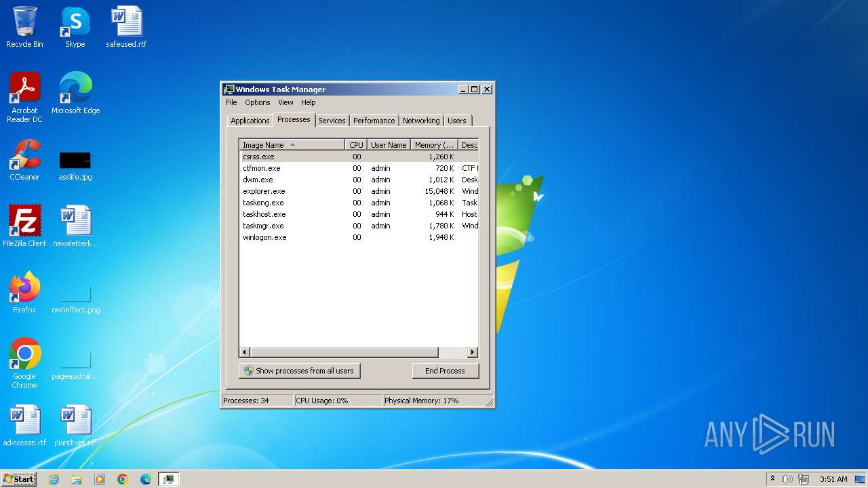The width and height of the screenshot is (868, 488).
Task: Open the Recycle Bin desktop icon
Action: click(x=24, y=27)
